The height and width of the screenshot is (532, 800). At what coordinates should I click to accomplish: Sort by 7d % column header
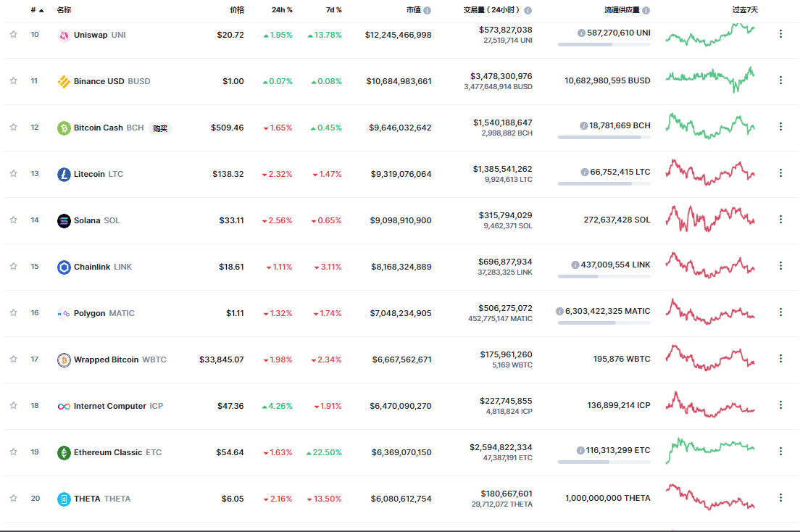point(333,9)
